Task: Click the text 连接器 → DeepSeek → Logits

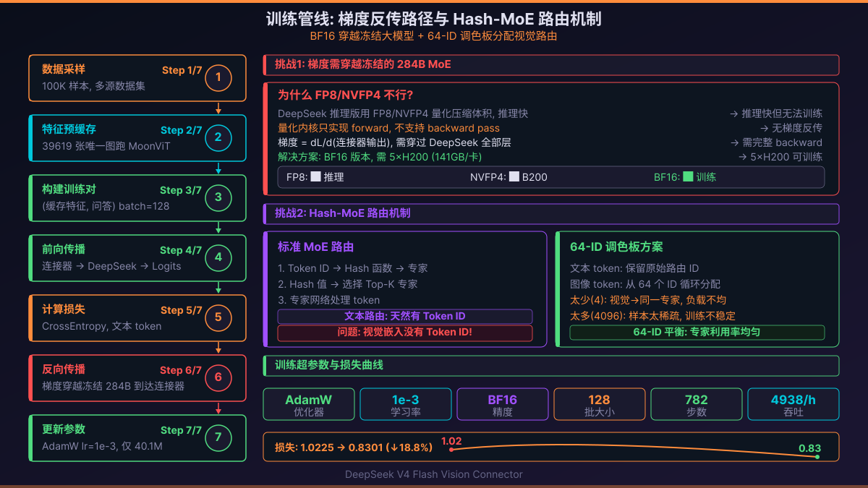Action: pyautogui.click(x=111, y=266)
